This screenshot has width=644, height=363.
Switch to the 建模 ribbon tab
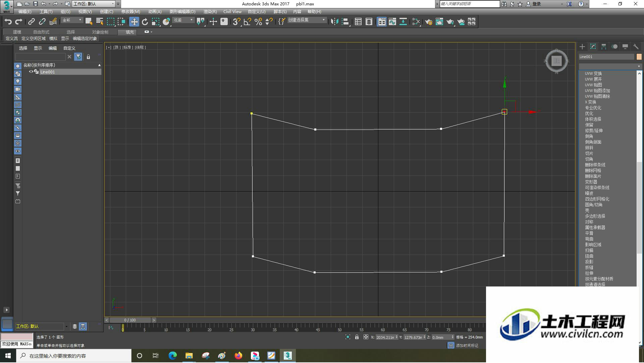pyautogui.click(x=17, y=32)
